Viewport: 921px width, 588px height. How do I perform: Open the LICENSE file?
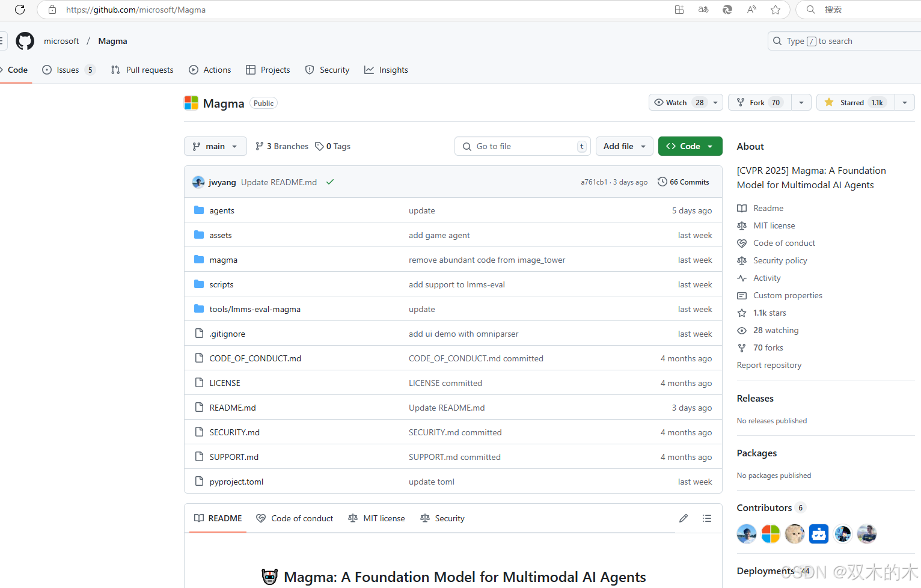click(225, 383)
